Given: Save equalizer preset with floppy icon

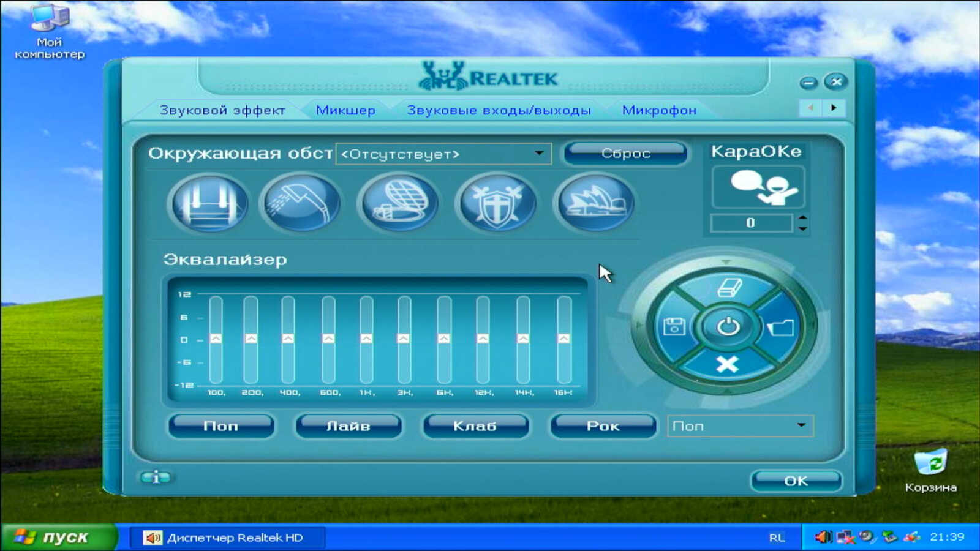Looking at the screenshot, I should coord(674,326).
